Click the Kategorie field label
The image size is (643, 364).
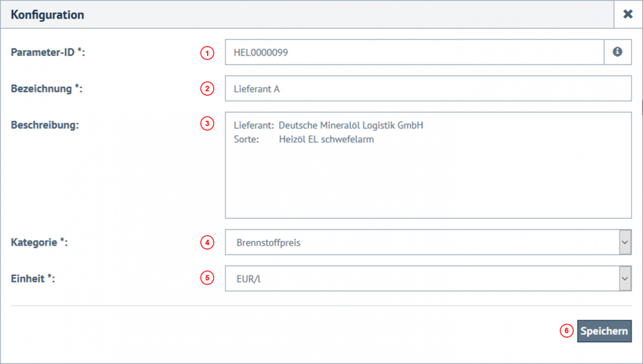pyautogui.click(x=39, y=242)
